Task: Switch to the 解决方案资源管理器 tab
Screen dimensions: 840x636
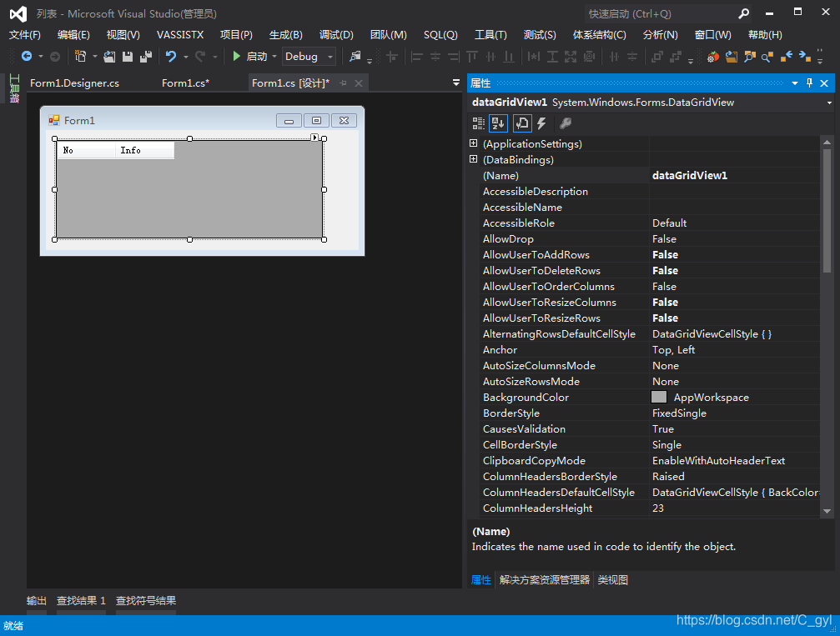Action: pyautogui.click(x=544, y=580)
